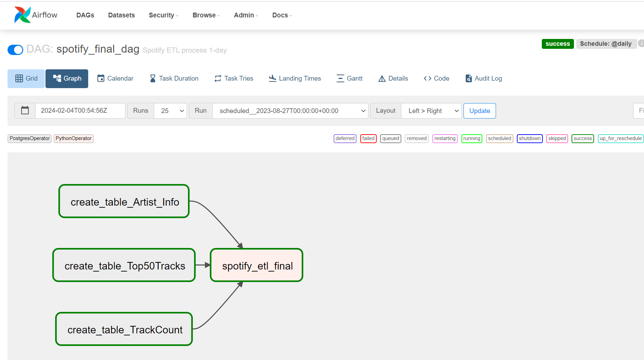
Task: Click the green success status badge
Action: point(558,44)
